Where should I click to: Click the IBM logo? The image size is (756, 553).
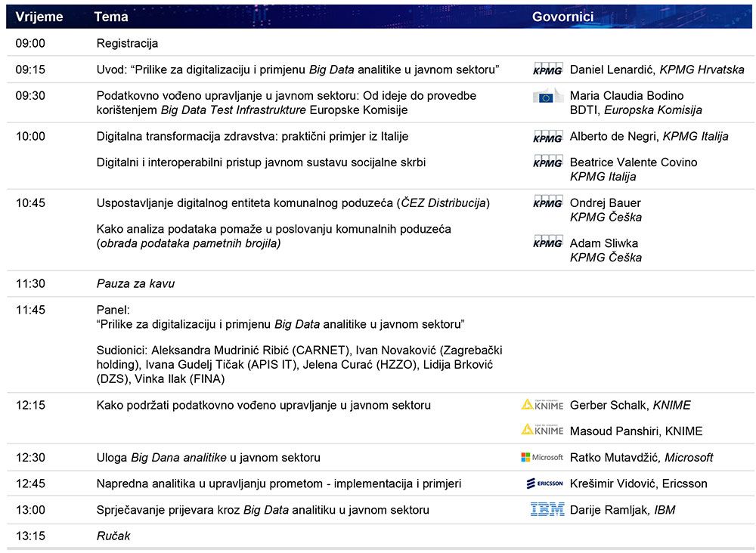pyautogui.click(x=547, y=510)
